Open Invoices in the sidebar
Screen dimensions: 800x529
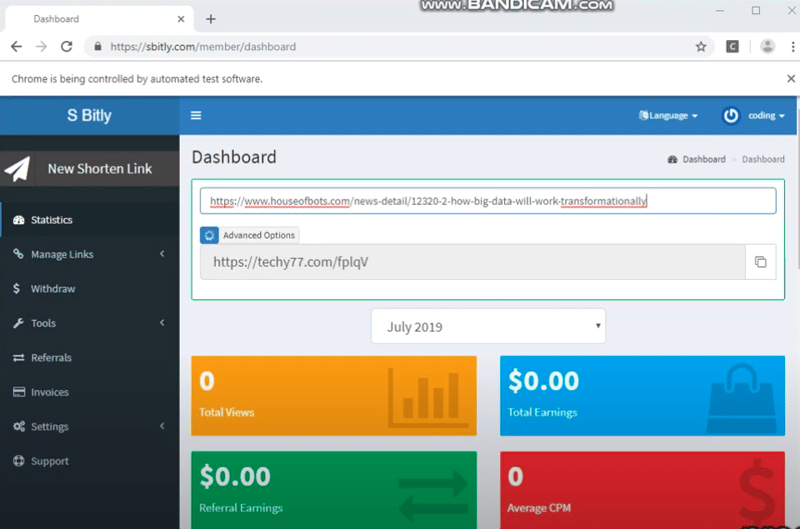click(x=90, y=392)
